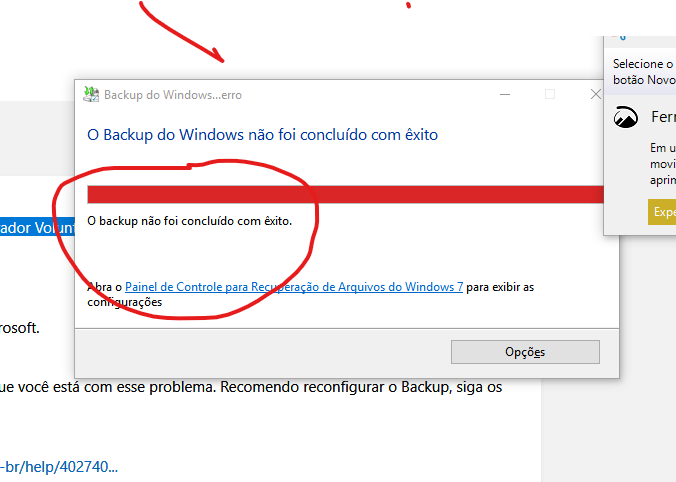
Task: Click the round mountain icon in side panel
Action: pyautogui.click(x=626, y=117)
